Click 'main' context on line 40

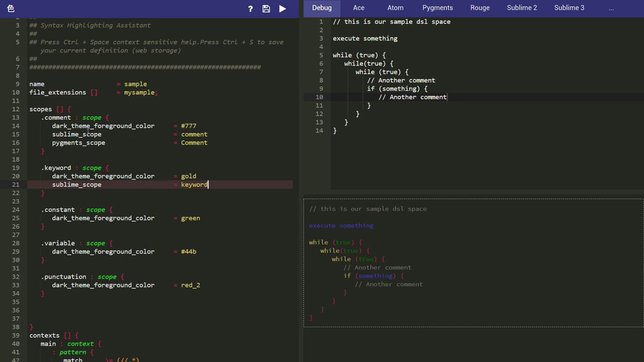[x=48, y=344]
